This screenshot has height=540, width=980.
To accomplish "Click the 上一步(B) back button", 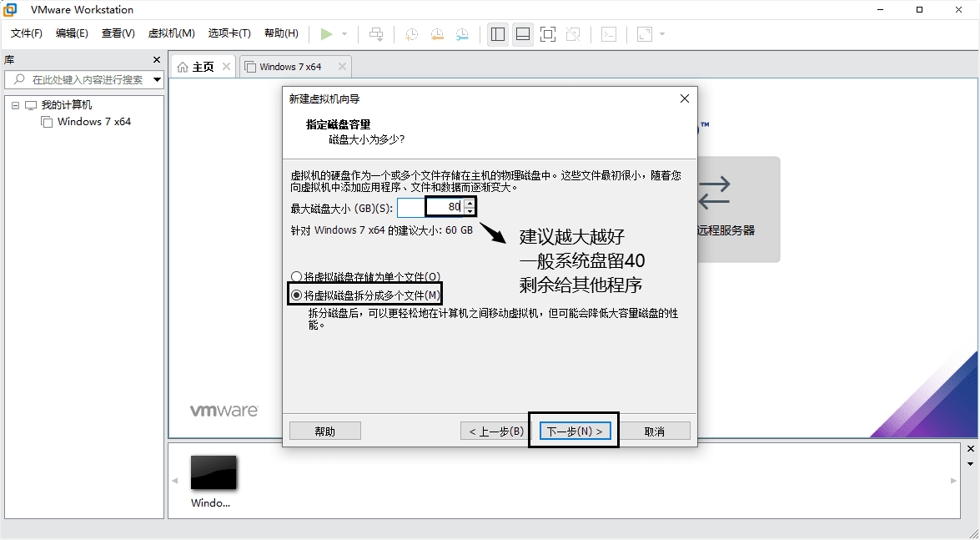I will click(x=497, y=431).
